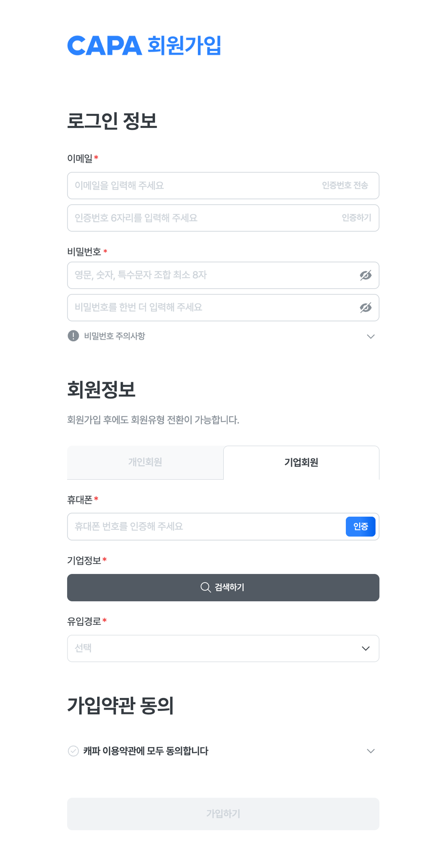Select the 기업회원 tab
Viewport: 445px width, 868px height.
coord(301,462)
